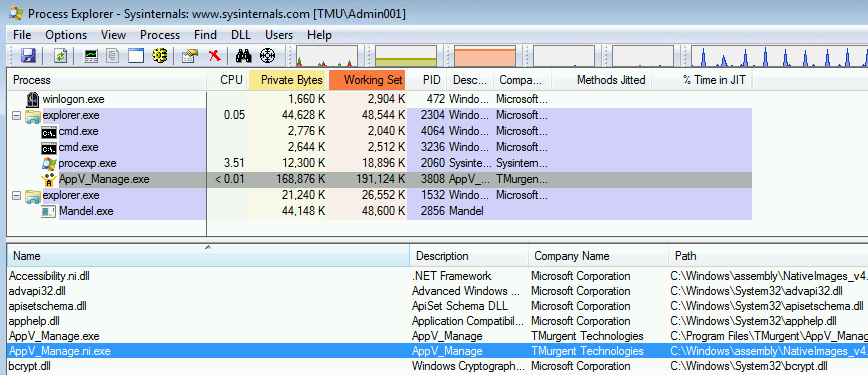This screenshot has height=375, width=868.
Task: Collapse the first explorer.exe tree node
Action: 16,116
